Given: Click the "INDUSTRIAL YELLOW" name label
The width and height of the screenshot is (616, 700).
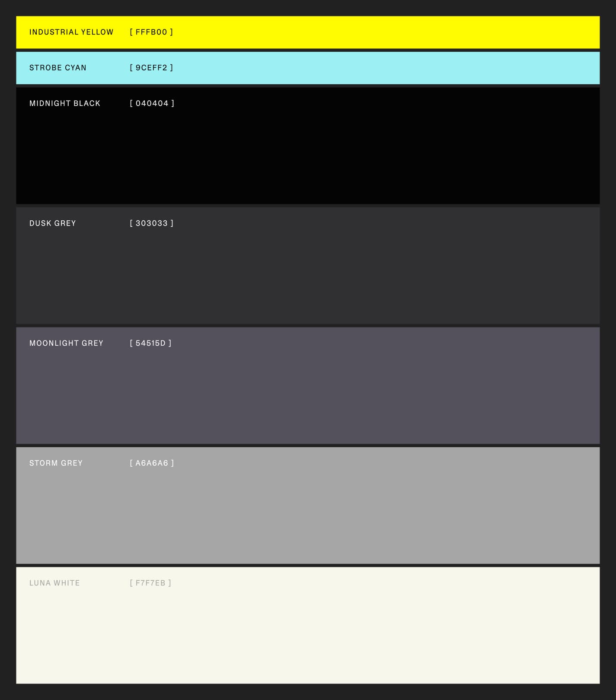Looking at the screenshot, I should point(71,32).
